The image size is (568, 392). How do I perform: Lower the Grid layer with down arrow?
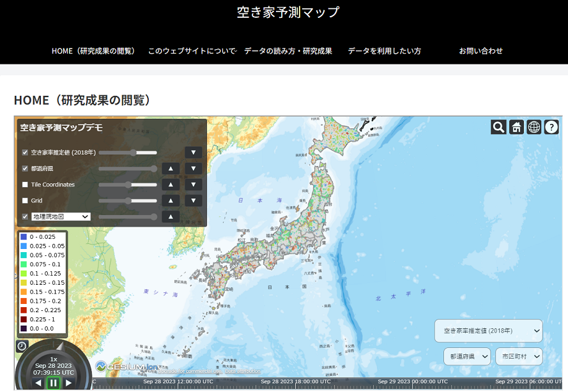click(x=194, y=200)
